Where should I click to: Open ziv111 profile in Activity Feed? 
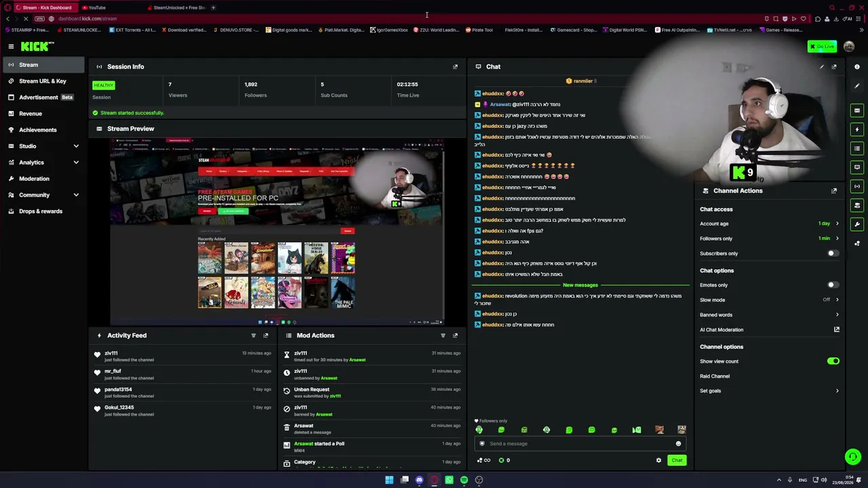pos(111,353)
